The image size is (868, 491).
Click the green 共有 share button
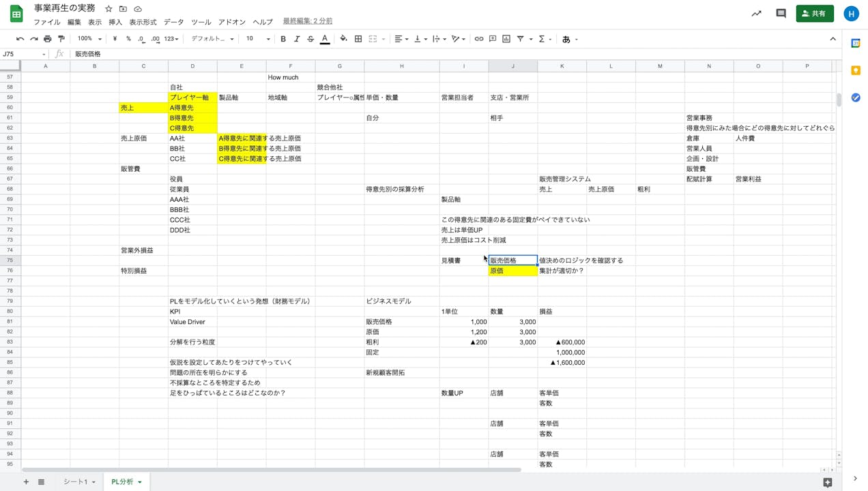[x=815, y=13]
